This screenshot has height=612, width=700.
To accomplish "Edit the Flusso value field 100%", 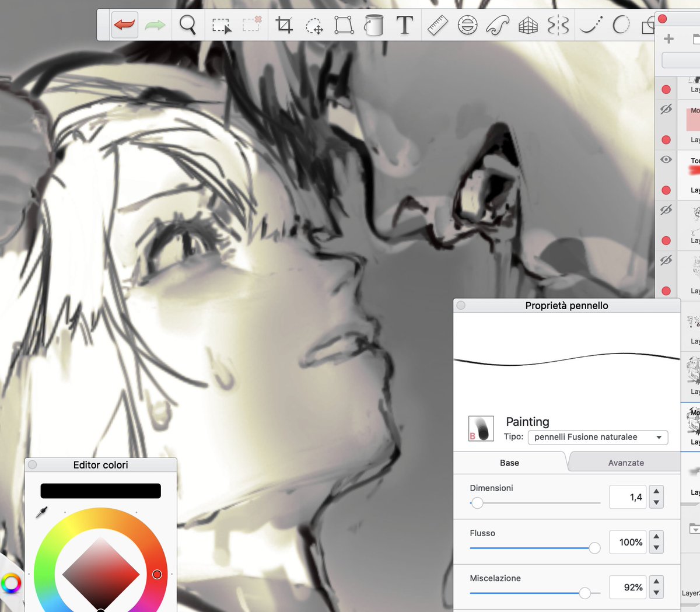I will tap(627, 542).
